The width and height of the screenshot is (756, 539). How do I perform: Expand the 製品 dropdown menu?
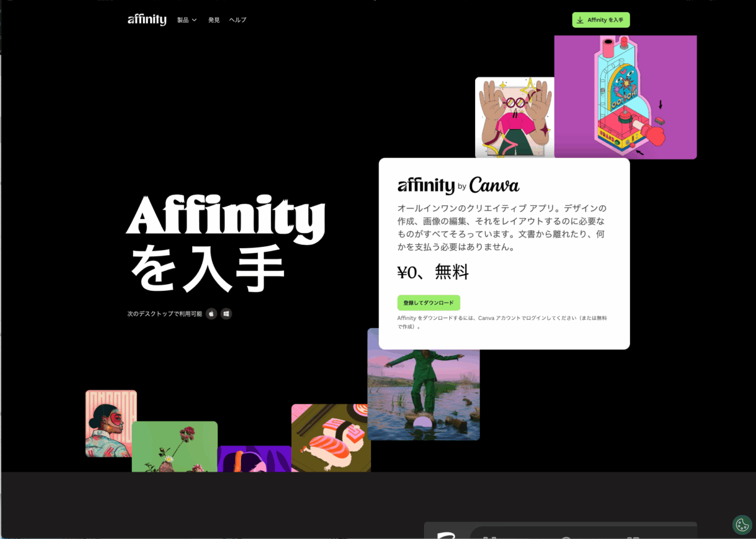(x=186, y=20)
